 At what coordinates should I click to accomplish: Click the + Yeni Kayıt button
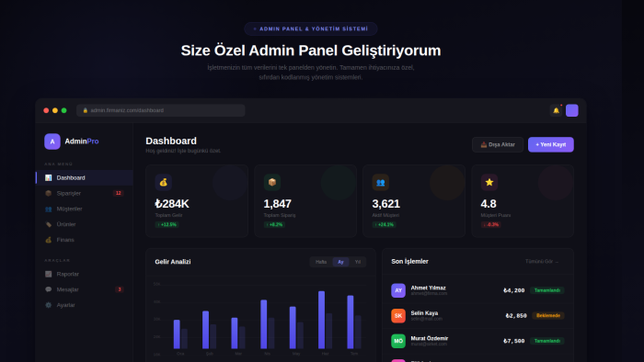coord(551,145)
